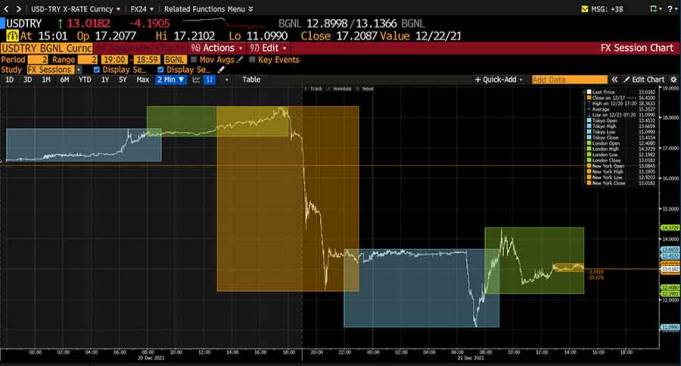Image resolution: width=681 pixels, height=366 pixels.
Task: Click the Edit Chart button
Action: tap(644, 80)
